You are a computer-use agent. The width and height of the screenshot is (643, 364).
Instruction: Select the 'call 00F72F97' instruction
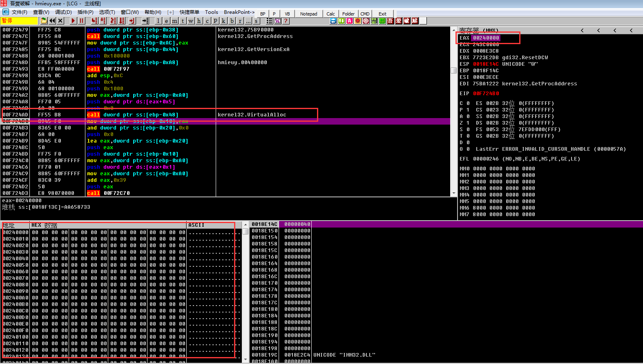tap(108, 69)
